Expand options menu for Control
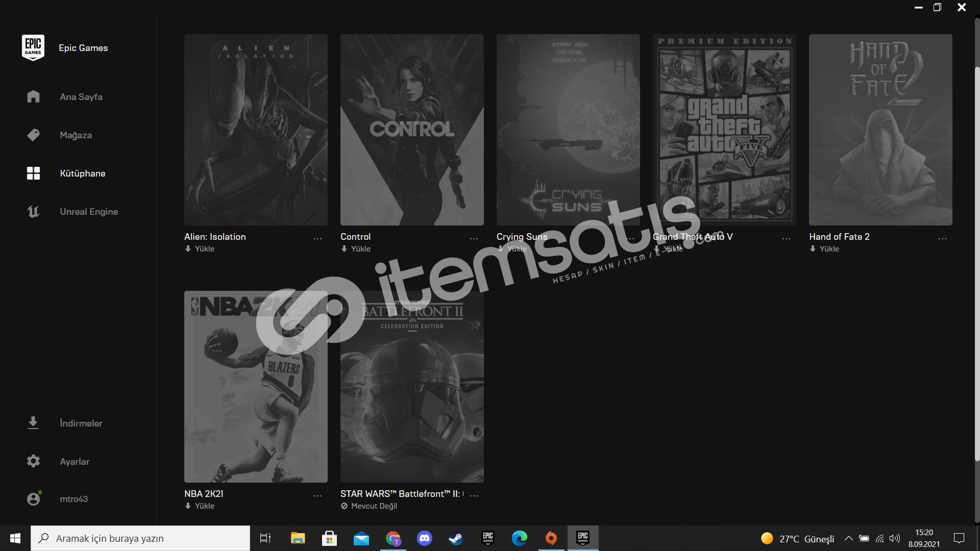 click(x=474, y=238)
